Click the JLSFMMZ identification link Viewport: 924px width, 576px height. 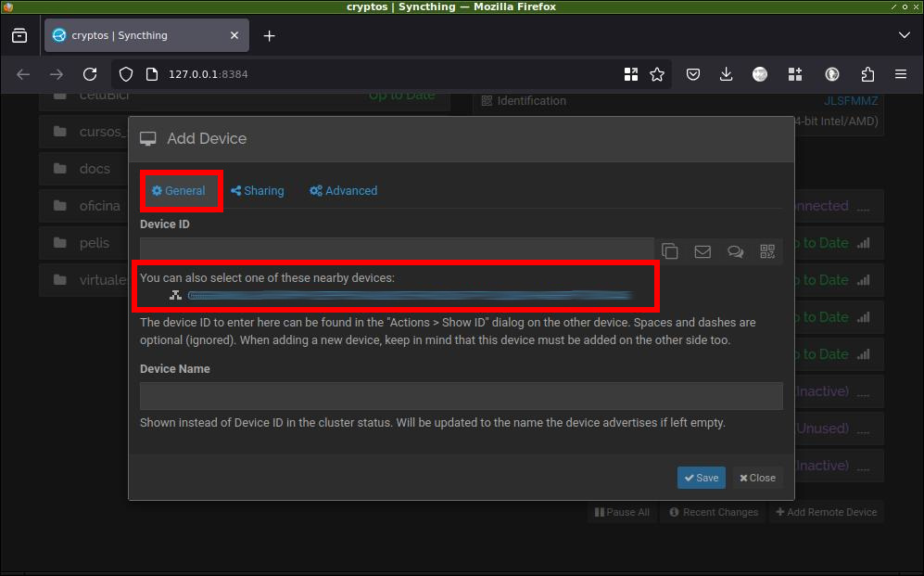point(851,101)
